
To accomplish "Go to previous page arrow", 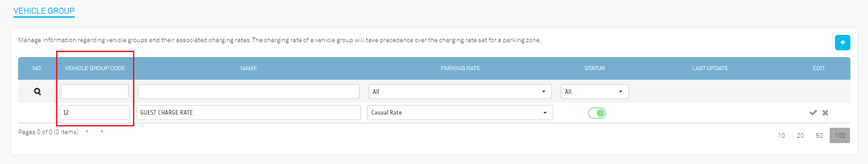I will 86,131.
